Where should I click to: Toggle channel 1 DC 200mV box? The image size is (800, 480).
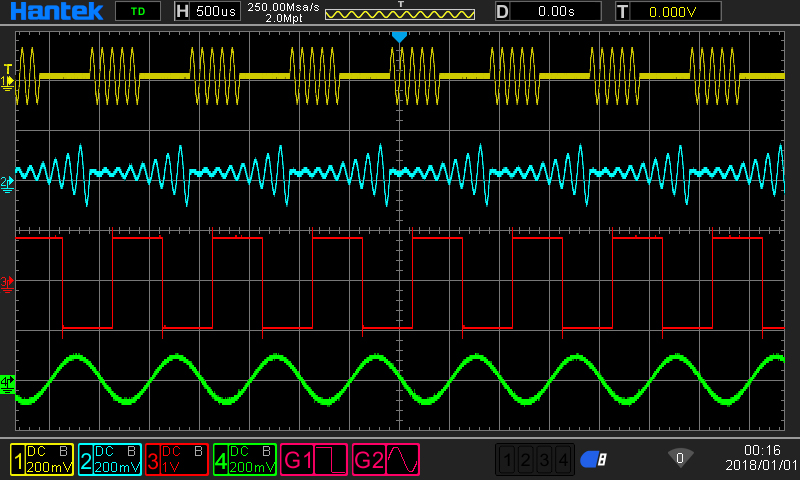pyautogui.click(x=41, y=459)
